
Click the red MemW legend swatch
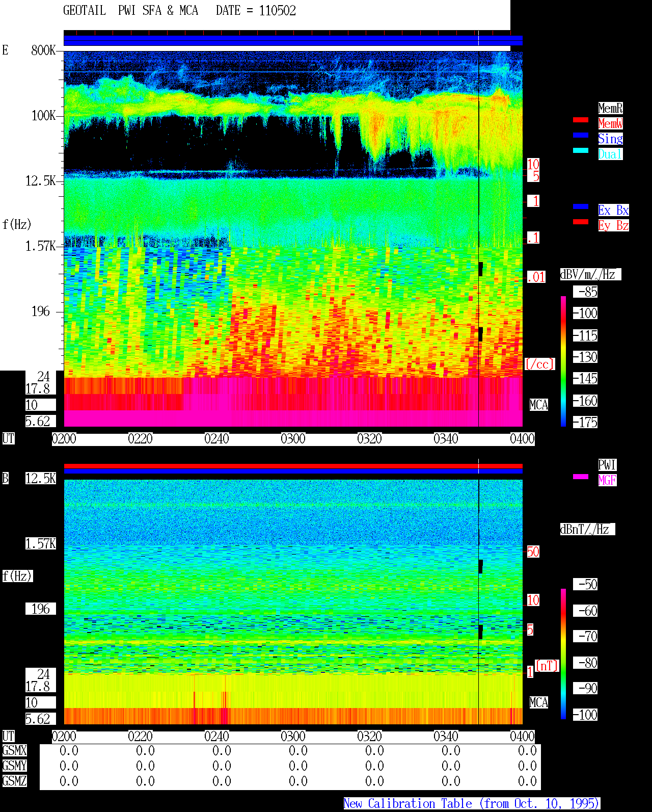tap(581, 120)
